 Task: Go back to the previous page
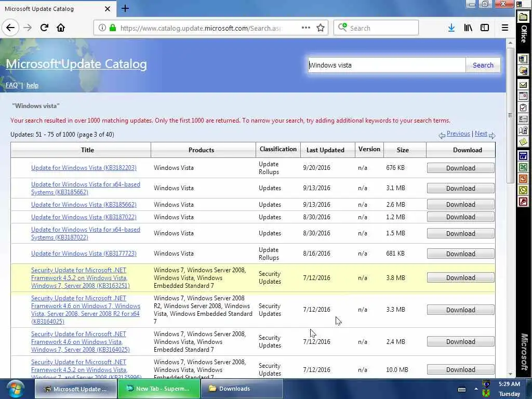pyautogui.click(x=10, y=28)
